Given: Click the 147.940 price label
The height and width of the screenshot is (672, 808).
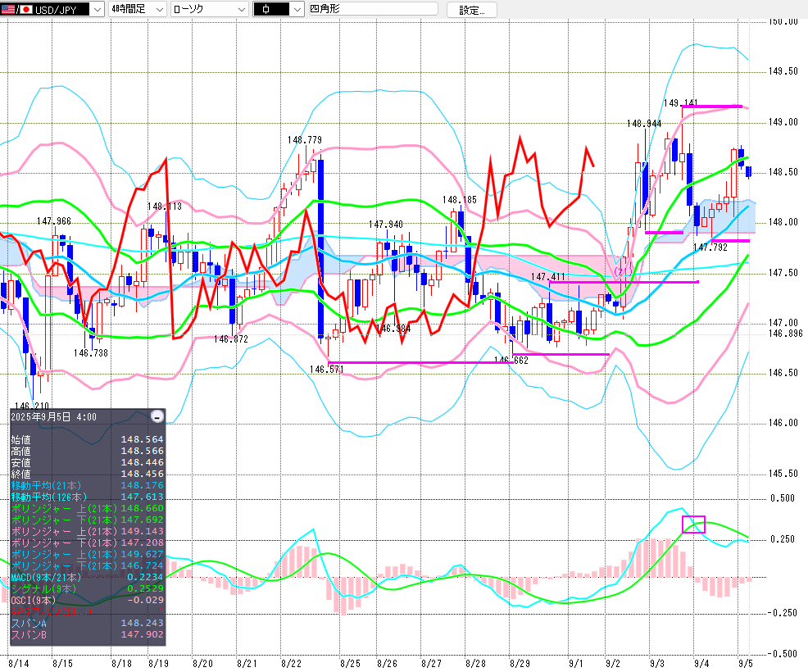Looking at the screenshot, I should tap(386, 225).
